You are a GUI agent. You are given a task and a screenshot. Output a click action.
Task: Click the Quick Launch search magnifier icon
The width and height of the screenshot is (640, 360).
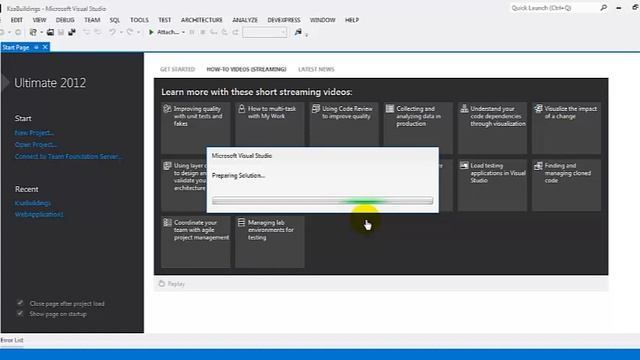[x=604, y=8]
